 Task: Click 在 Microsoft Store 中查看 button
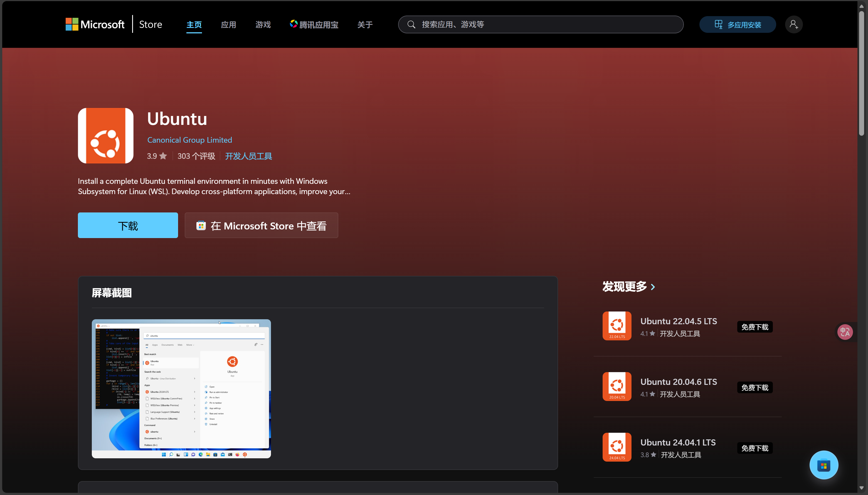(261, 226)
